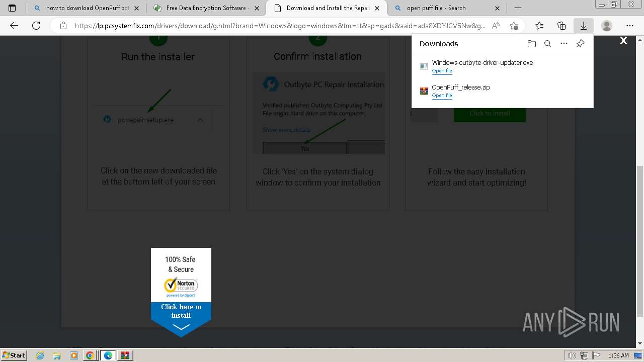Dismiss the page overlay with white X
The height and width of the screenshot is (362, 644).
point(623,41)
